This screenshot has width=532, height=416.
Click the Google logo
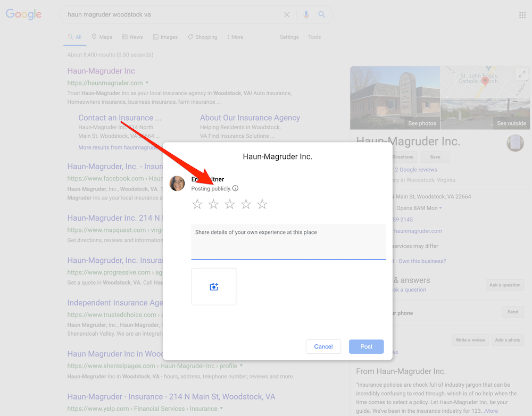(23, 14)
